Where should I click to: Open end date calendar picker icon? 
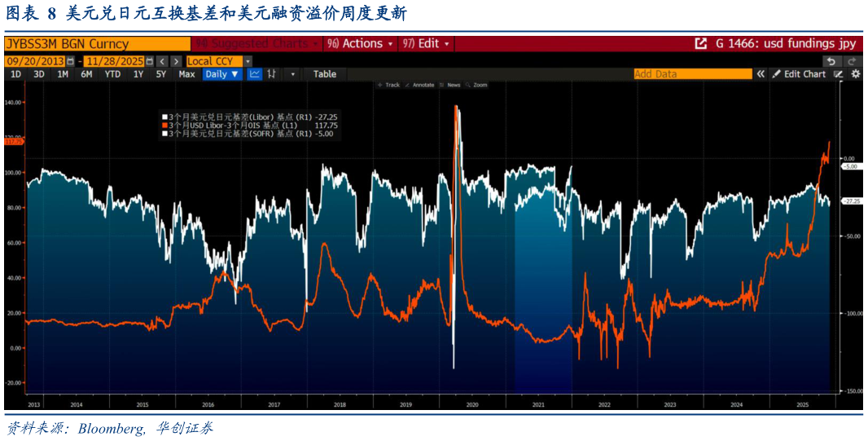click(x=149, y=61)
